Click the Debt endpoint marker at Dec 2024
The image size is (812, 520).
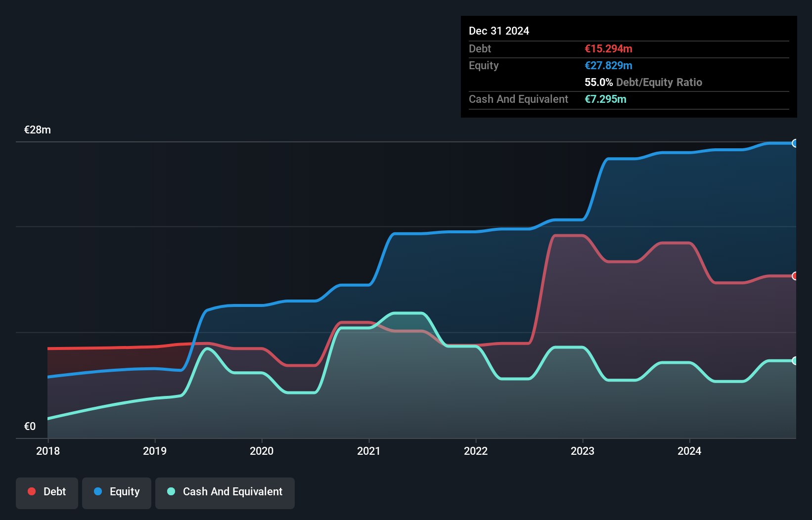click(795, 276)
